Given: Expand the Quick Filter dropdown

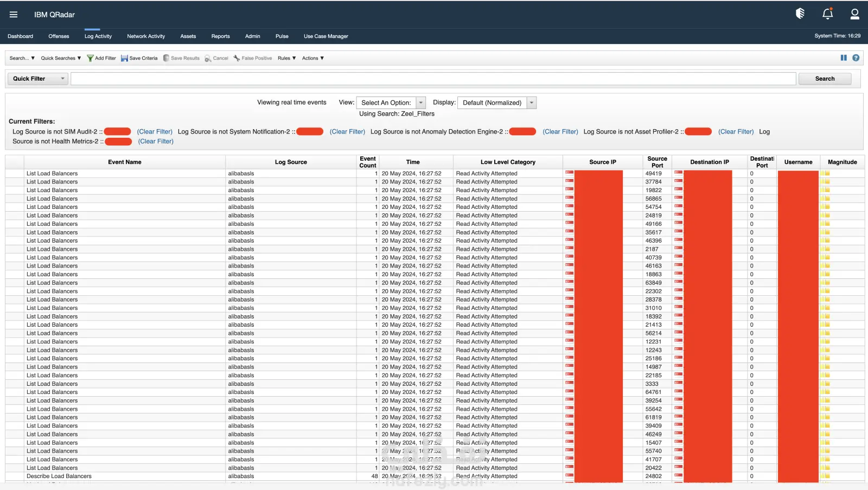Looking at the screenshot, I should 37,79.
